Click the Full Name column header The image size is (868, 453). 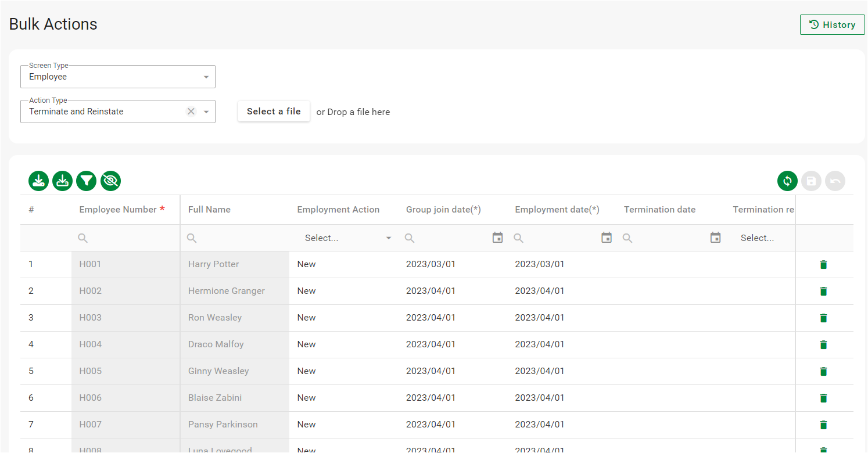(x=209, y=210)
